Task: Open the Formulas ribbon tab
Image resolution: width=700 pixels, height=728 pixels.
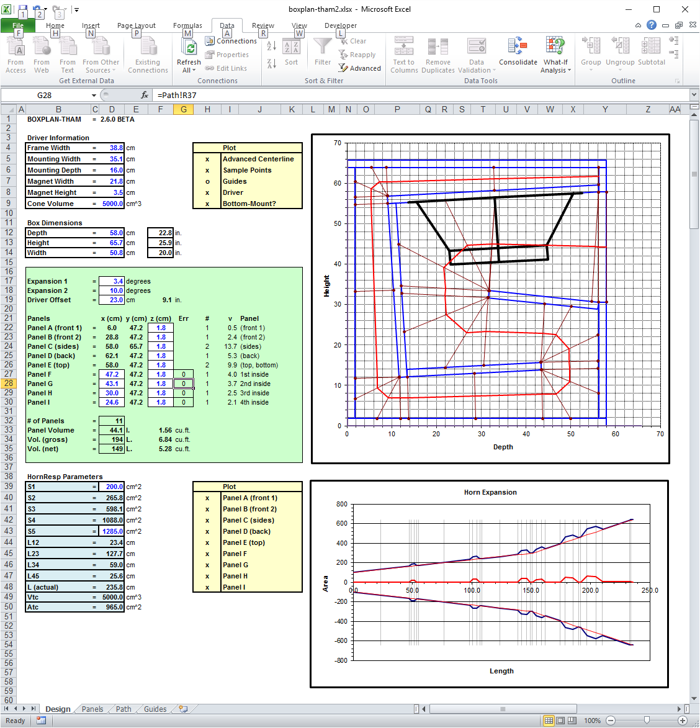Action: coord(187,25)
